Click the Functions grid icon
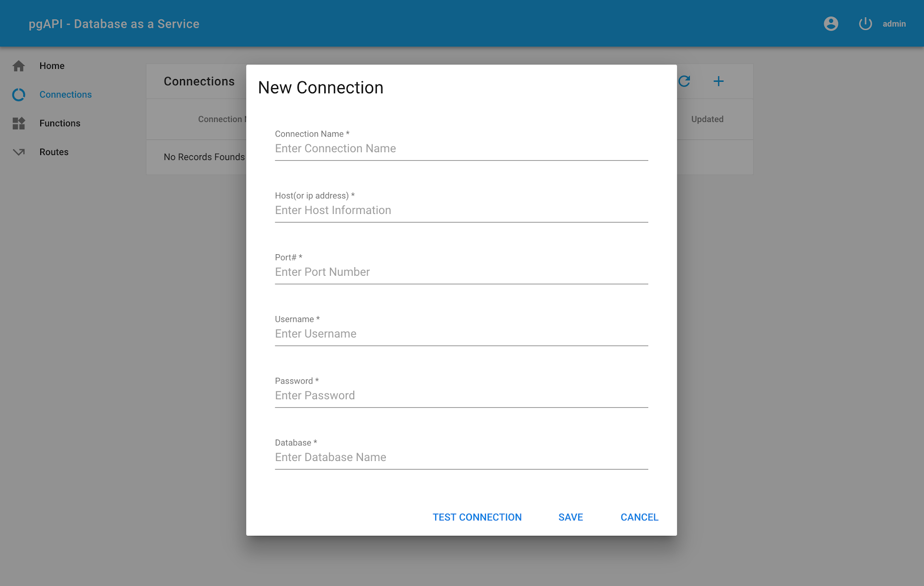The width and height of the screenshot is (924, 586). tap(18, 123)
